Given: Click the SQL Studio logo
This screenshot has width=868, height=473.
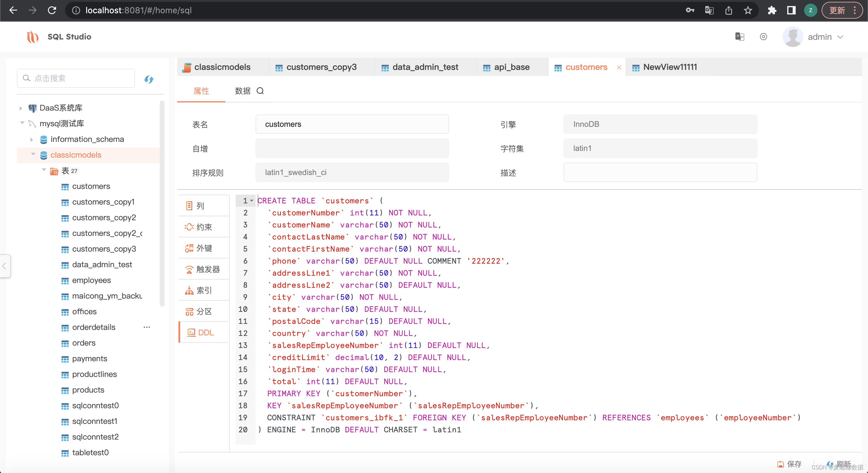Looking at the screenshot, I should 33,37.
